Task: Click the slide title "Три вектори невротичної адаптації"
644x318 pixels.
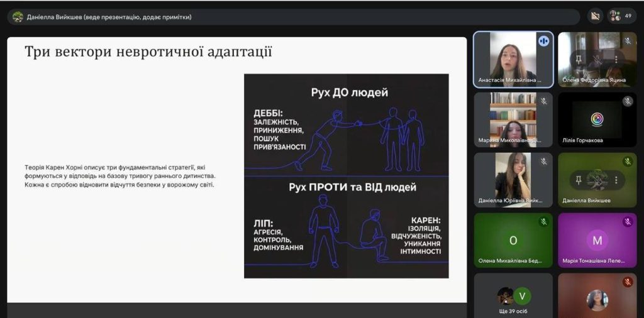Action: click(148, 52)
